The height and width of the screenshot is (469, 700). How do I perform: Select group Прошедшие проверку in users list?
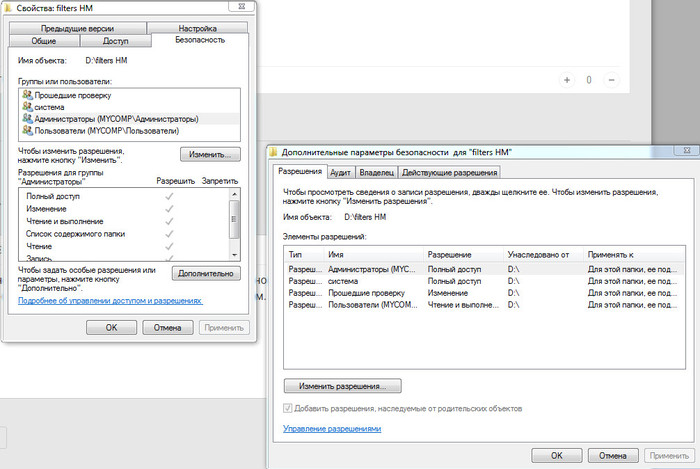click(129, 95)
